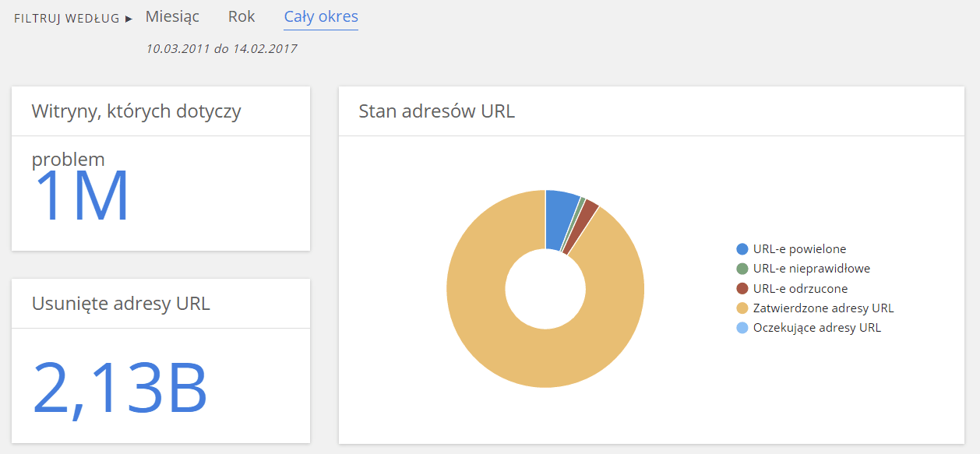Select the Cały okres tab

[x=321, y=17]
